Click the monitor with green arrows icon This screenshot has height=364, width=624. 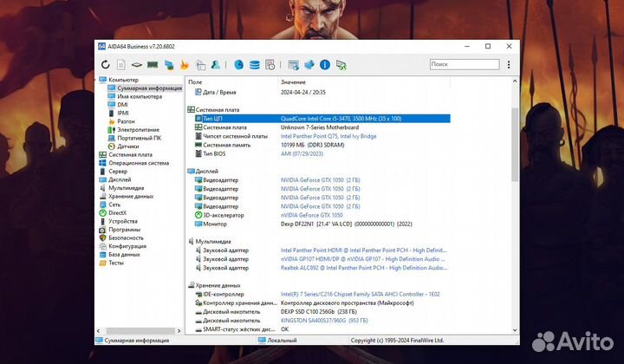coord(341,65)
